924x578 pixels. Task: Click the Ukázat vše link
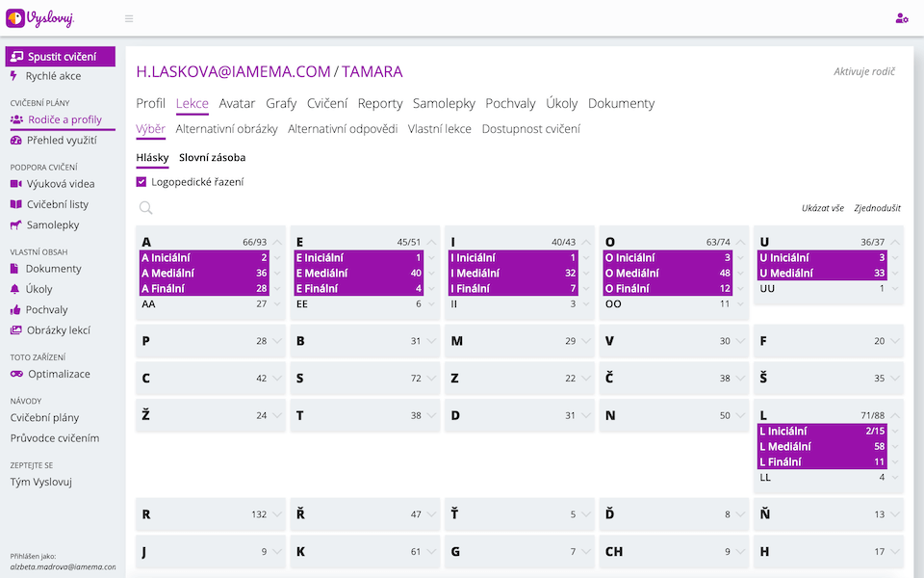coord(822,208)
